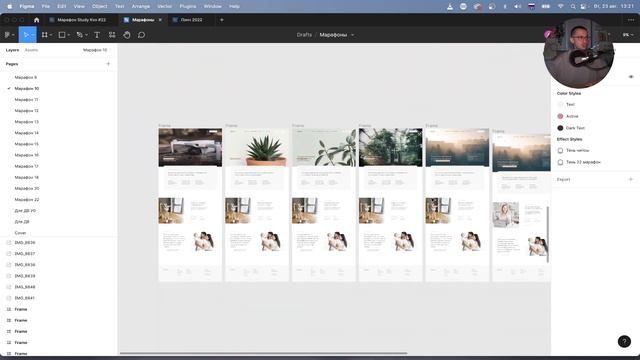Open the Wi-Fi status menu

561,7
